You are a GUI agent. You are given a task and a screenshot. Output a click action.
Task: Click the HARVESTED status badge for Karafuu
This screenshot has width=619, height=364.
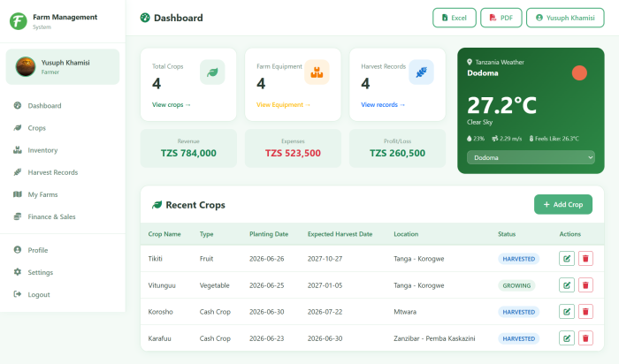[518, 338]
